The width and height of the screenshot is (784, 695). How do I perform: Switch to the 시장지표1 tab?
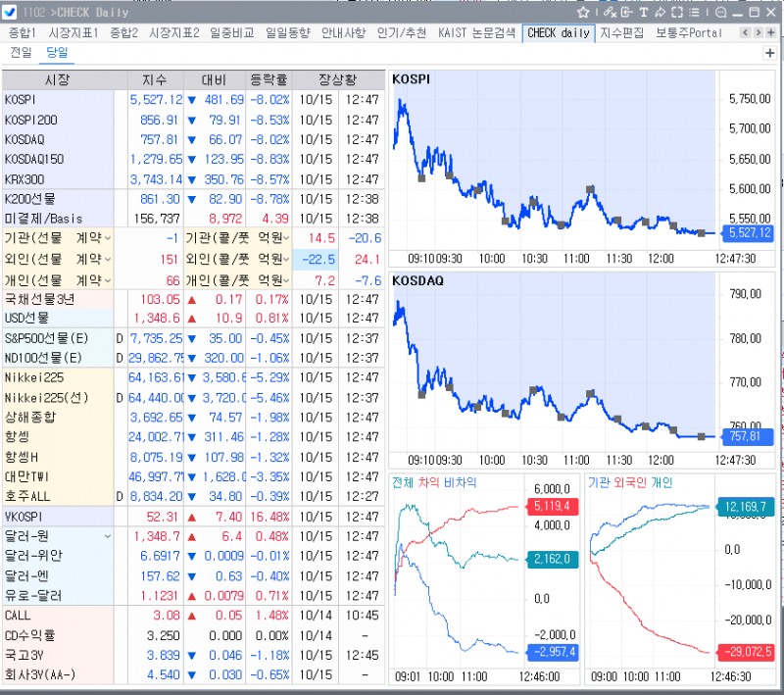click(x=73, y=33)
